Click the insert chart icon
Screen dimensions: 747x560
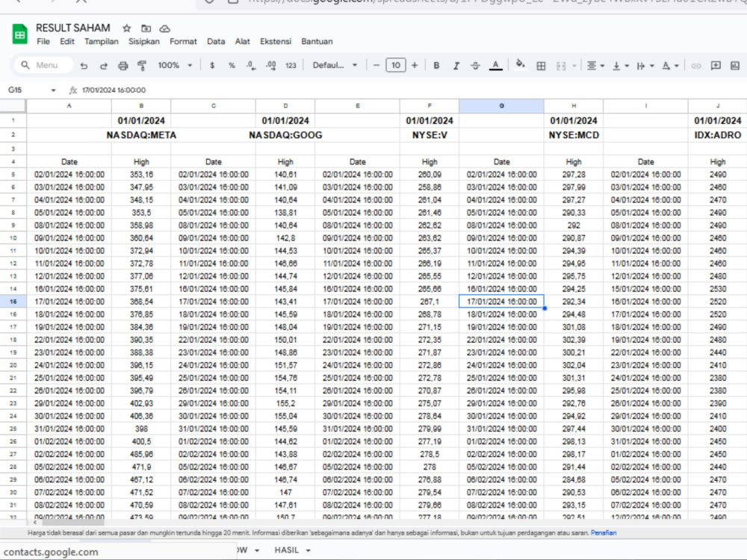(735, 66)
